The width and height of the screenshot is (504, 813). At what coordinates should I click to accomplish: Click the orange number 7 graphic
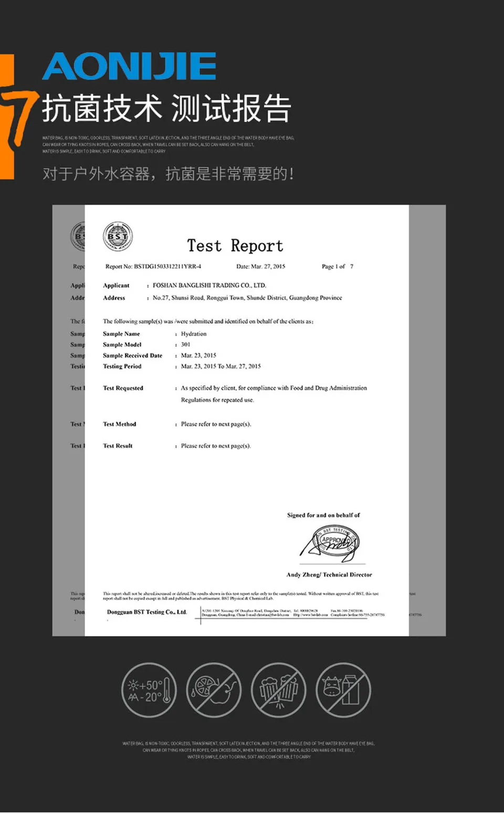pos(19,118)
